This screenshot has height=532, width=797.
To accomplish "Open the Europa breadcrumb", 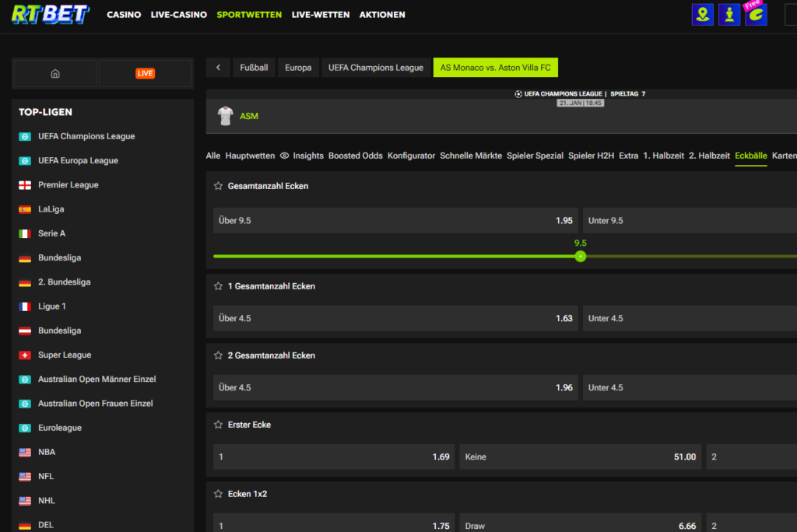I will pyautogui.click(x=298, y=68).
